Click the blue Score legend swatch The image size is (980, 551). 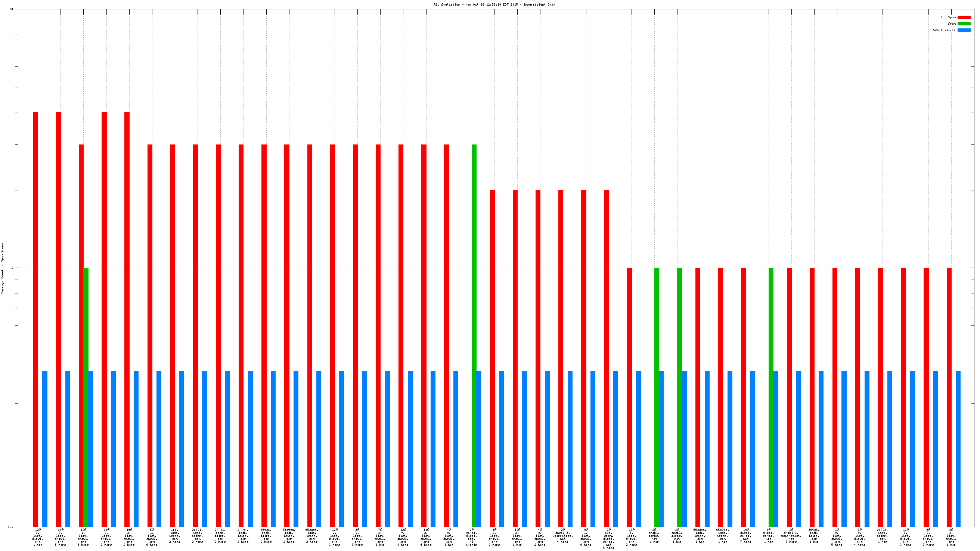964,30
